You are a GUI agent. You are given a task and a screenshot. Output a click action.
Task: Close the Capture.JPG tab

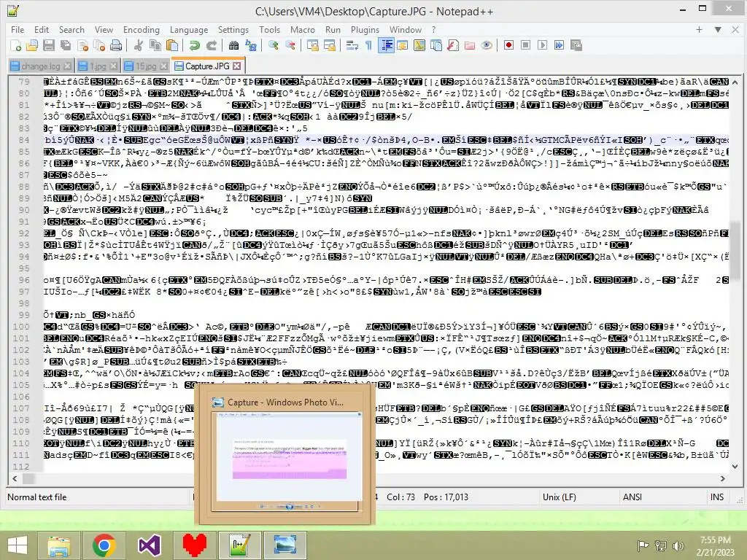237,66
